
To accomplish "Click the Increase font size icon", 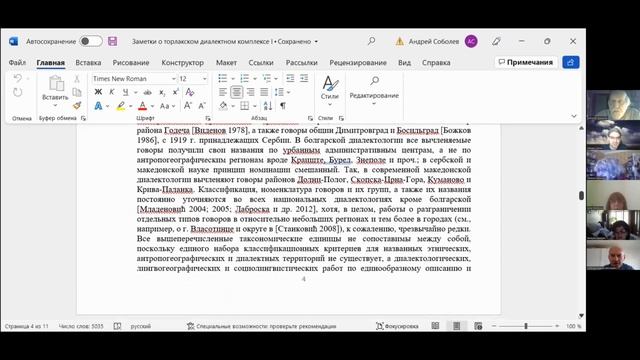I will pos(188,106).
